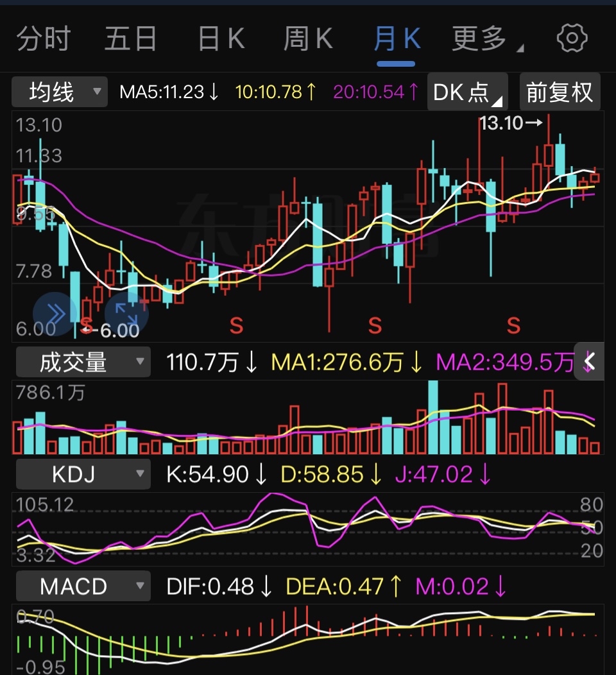The height and width of the screenshot is (675, 616).
Task: Switch to 五日 tab
Action: (x=131, y=38)
